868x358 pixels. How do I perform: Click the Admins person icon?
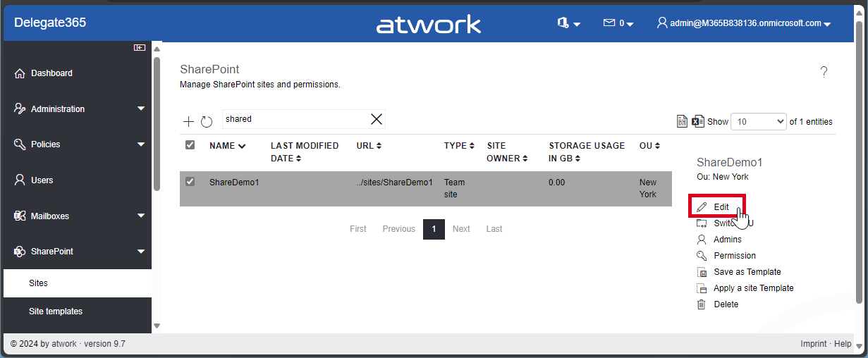[701, 240]
